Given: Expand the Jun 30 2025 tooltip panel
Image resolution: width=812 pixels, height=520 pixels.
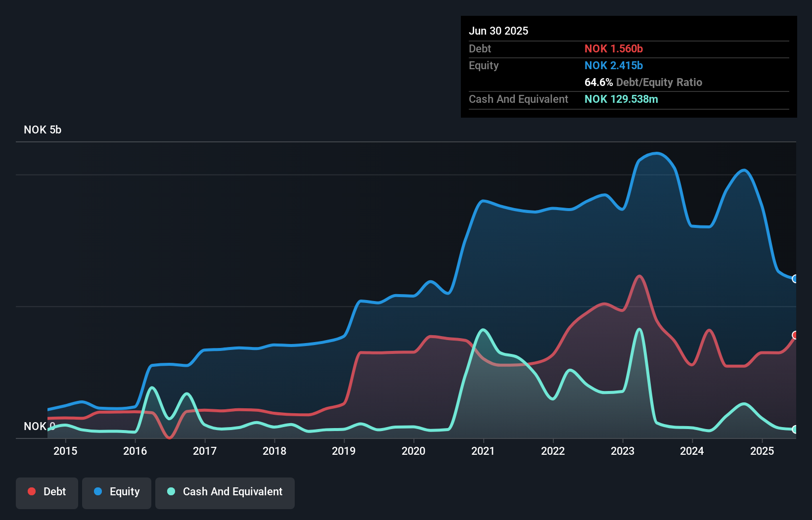Looking at the screenshot, I should click(498, 31).
